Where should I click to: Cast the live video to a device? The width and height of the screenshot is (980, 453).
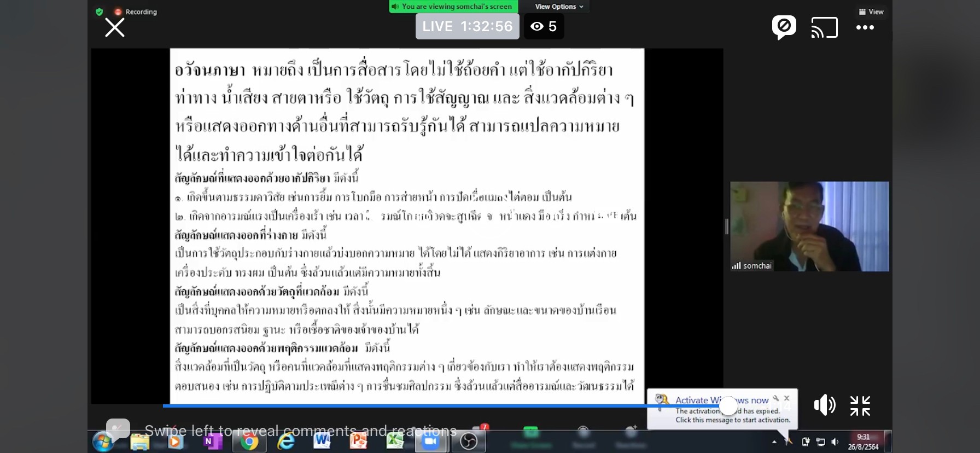(x=824, y=27)
